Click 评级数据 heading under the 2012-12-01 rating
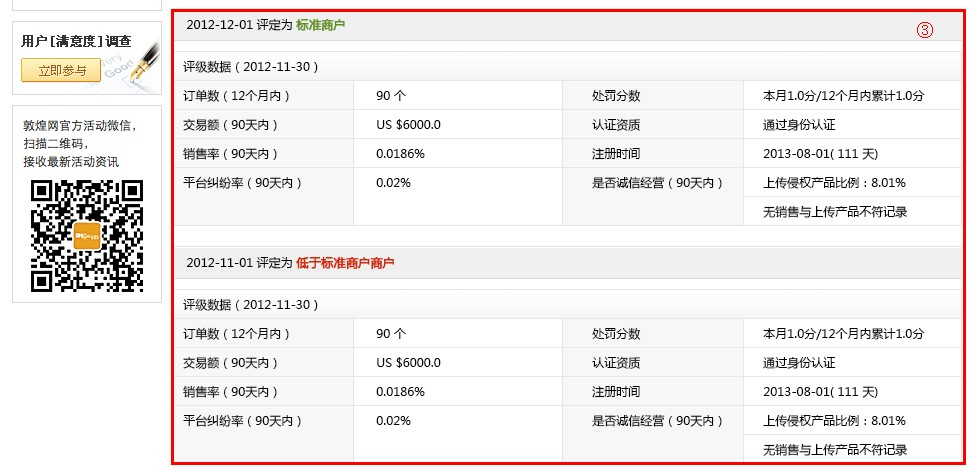The width and height of the screenshot is (971, 472). (x=251, y=67)
